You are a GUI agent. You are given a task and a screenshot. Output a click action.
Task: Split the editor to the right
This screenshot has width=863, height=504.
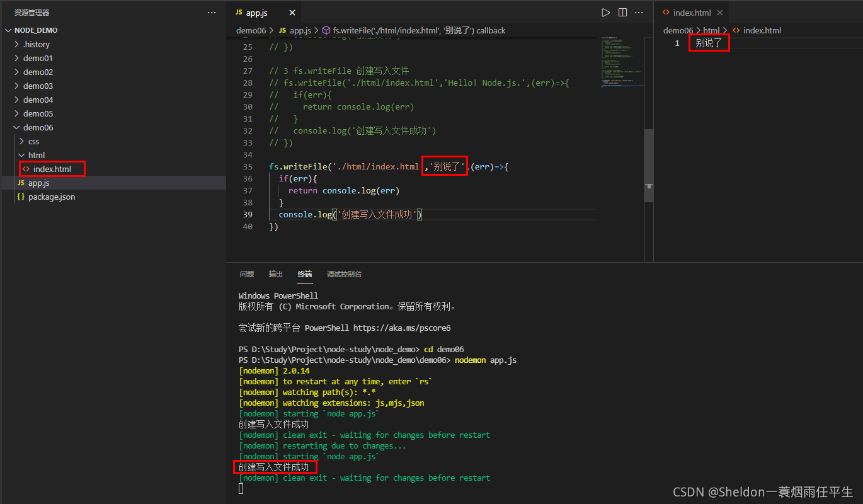click(x=622, y=13)
